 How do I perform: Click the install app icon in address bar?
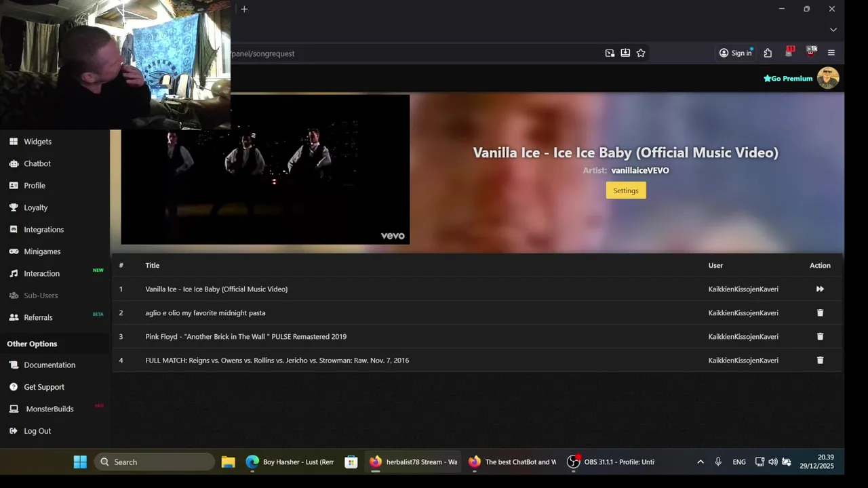coord(625,53)
